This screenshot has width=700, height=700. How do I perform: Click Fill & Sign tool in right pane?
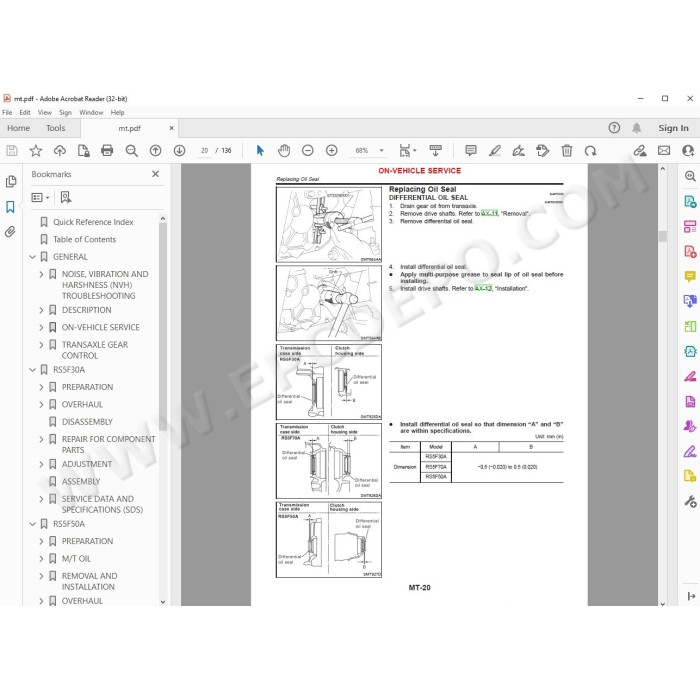[x=690, y=451]
